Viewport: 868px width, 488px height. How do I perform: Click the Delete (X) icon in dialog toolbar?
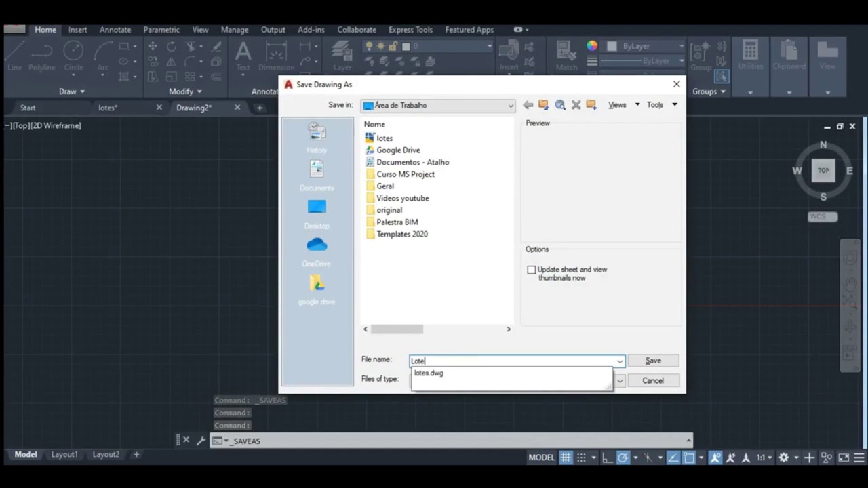pos(576,105)
